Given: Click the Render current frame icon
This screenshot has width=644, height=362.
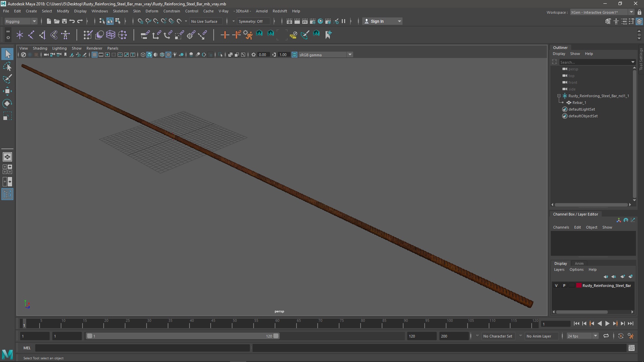Looking at the screenshot, I should pyautogui.click(x=297, y=21).
